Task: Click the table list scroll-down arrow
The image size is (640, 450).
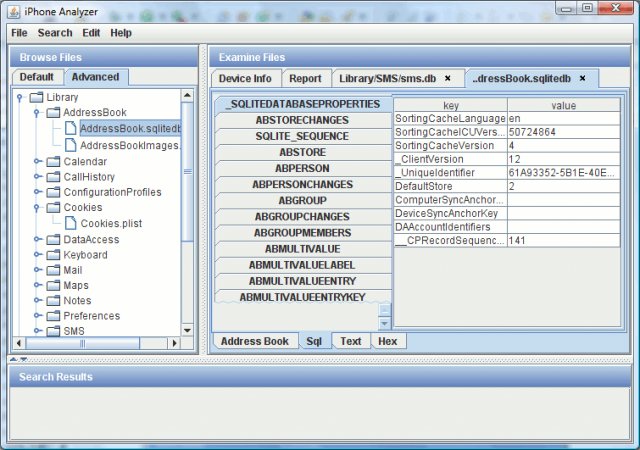Action: coord(384,324)
